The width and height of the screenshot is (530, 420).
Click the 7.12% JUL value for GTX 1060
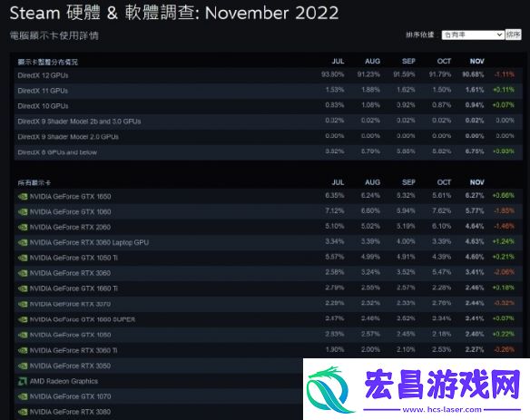(335, 210)
